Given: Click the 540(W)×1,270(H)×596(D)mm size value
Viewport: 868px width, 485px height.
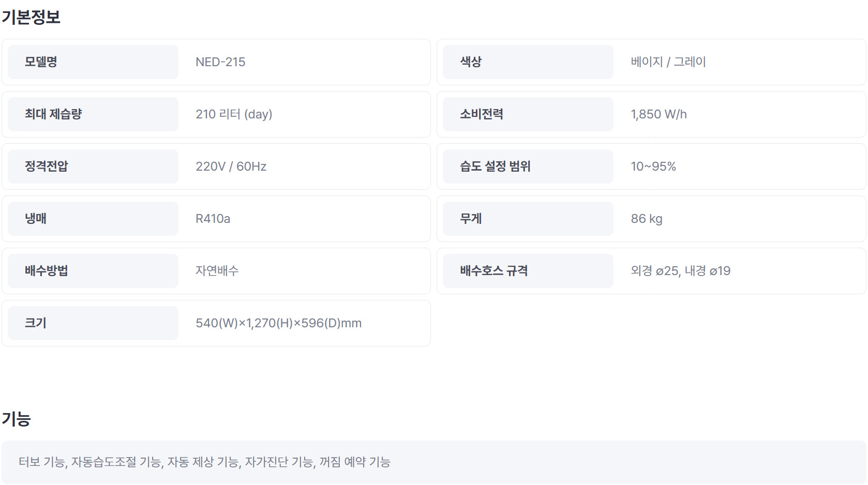Looking at the screenshot, I should (x=278, y=323).
